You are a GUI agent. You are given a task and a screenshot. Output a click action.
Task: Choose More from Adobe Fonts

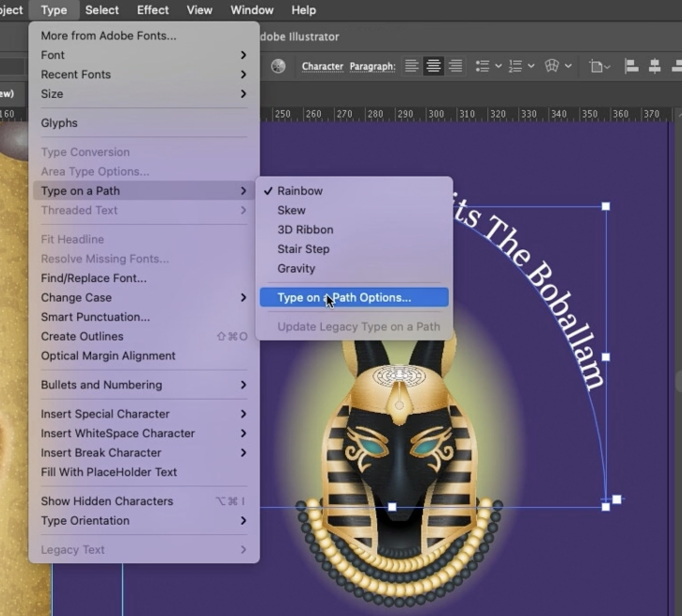[144, 36]
